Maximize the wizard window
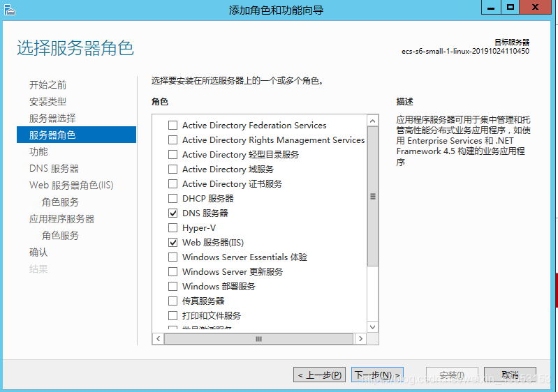558x392 pixels. tap(511, 7)
